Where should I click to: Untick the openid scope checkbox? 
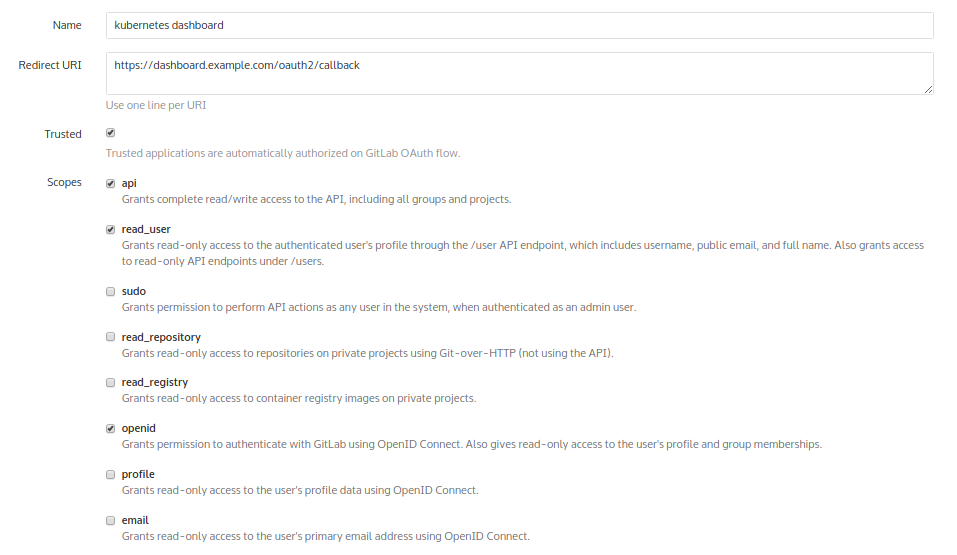click(x=111, y=428)
